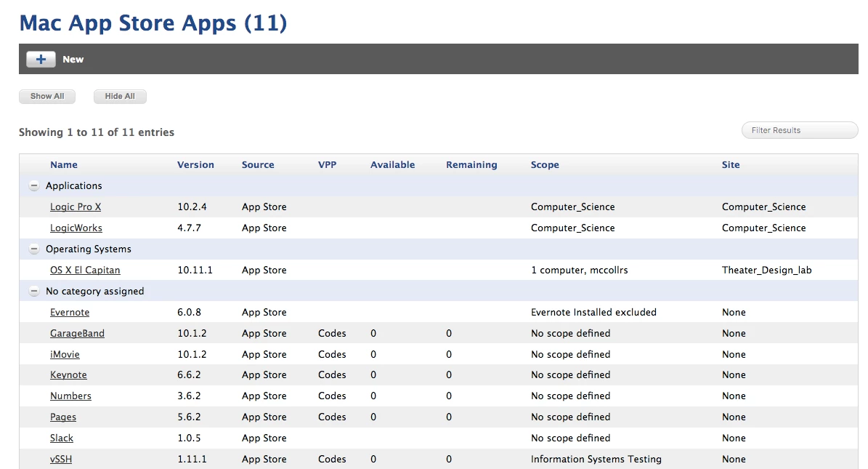This screenshot has width=868, height=469.
Task: Click 'No scope defined' in Slack row
Action: [571, 438]
